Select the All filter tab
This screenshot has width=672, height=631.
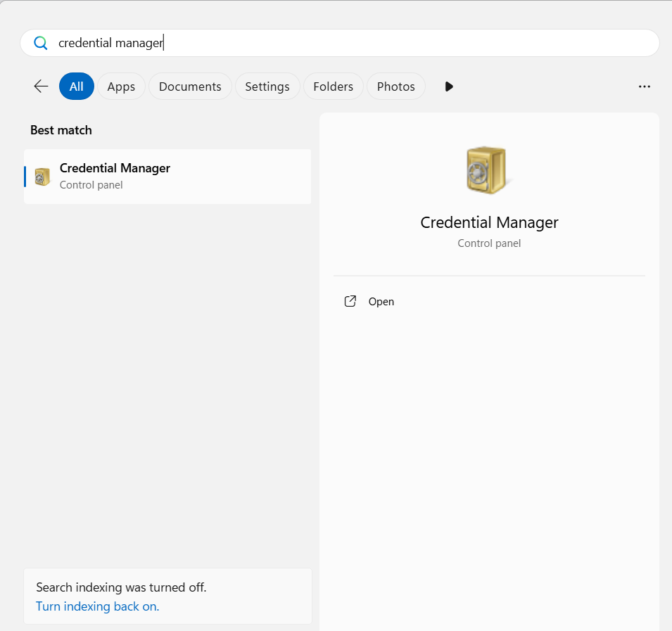[76, 86]
